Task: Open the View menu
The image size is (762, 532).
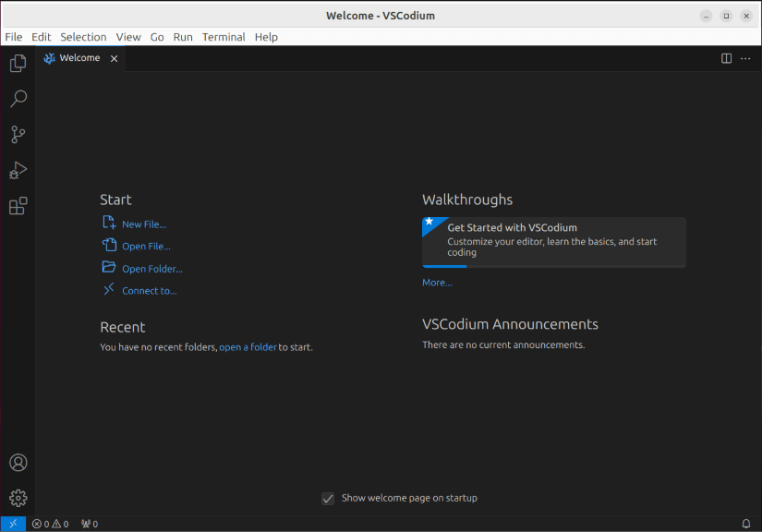Action: point(128,37)
